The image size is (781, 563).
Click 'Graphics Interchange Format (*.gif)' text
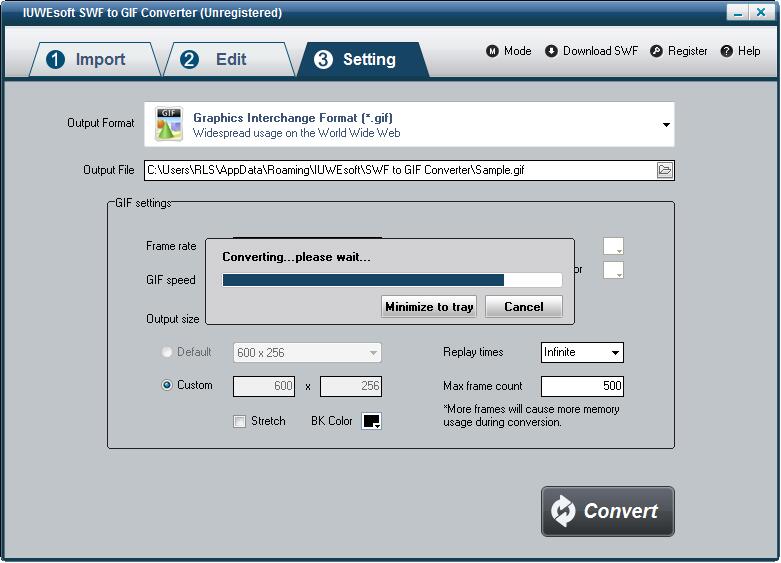click(x=293, y=118)
